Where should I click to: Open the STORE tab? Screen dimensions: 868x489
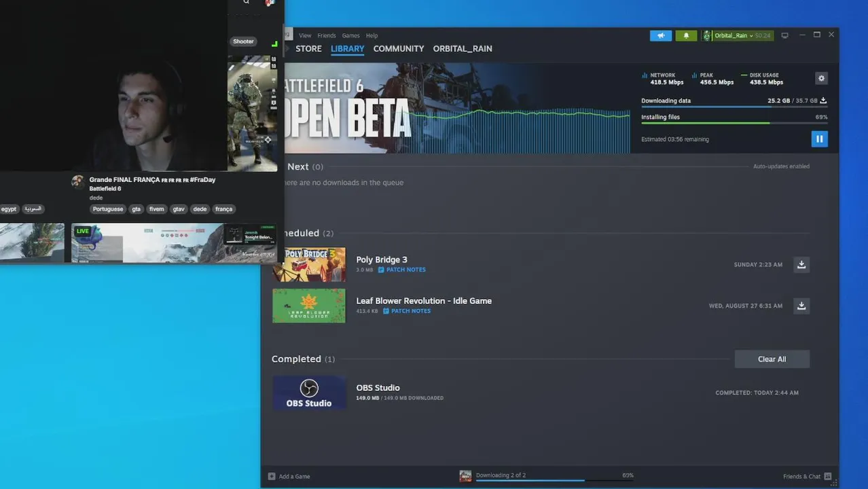click(x=308, y=49)
